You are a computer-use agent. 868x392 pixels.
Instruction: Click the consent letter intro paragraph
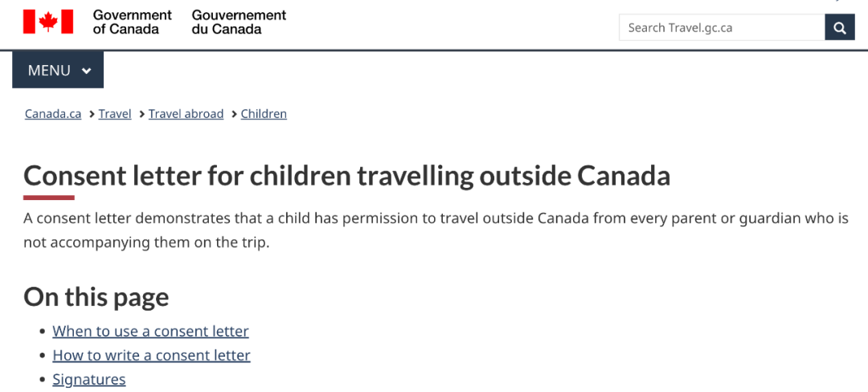click(436, 230)
